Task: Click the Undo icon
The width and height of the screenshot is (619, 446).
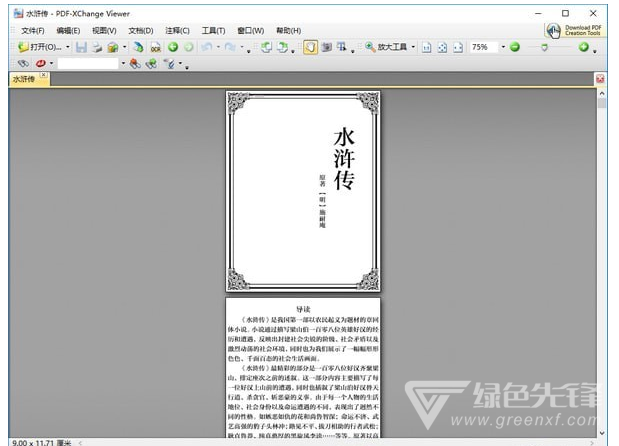Action: coord(207,47)
